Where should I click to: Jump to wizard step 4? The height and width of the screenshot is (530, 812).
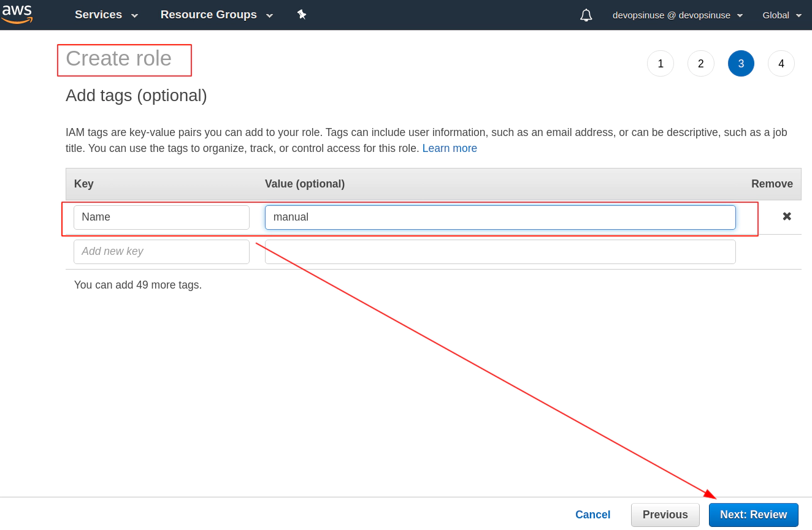[781, 64]
